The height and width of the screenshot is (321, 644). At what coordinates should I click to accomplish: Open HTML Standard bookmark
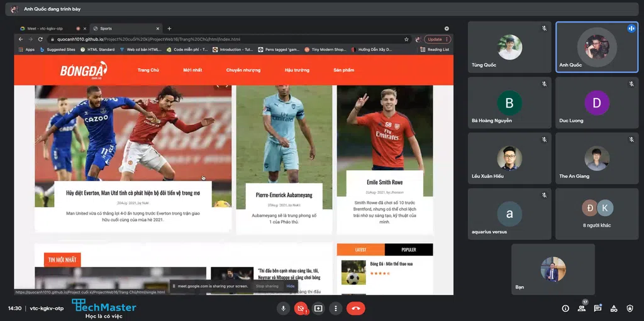[97, 50]
